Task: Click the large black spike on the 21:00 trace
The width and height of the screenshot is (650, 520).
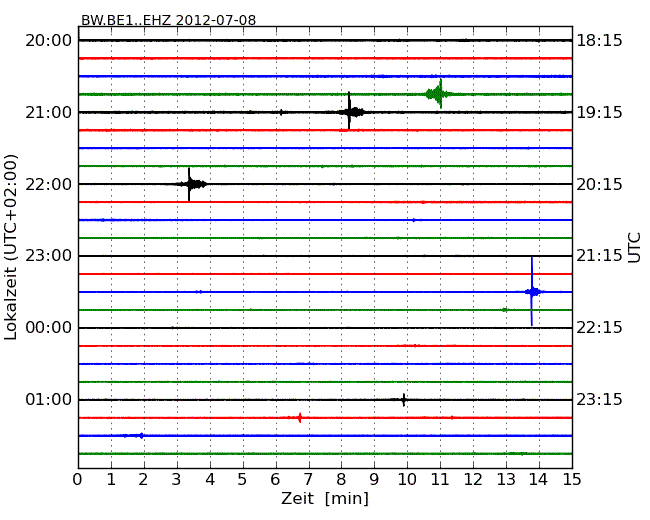Action: 350,112
